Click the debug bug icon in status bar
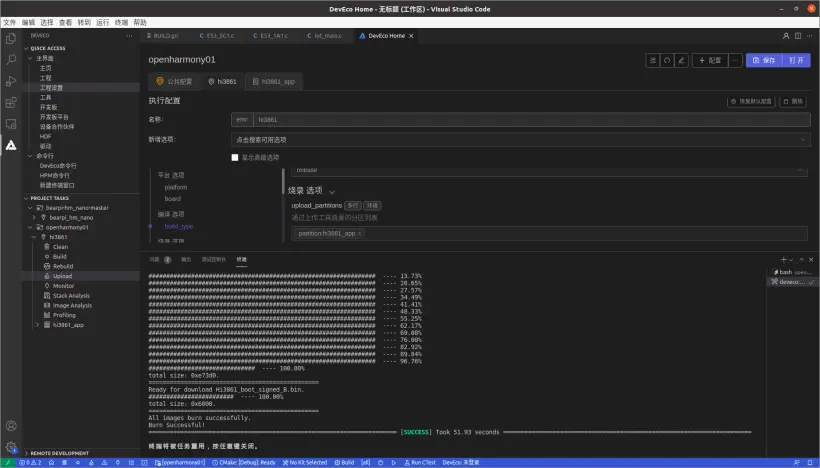The image size is (820, 468). [x=380, y=463]
